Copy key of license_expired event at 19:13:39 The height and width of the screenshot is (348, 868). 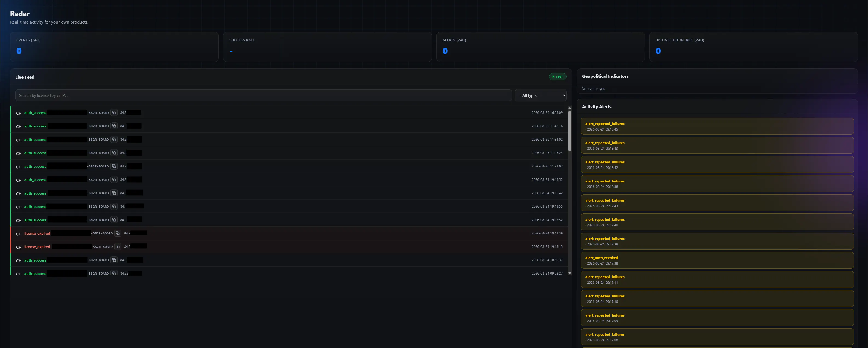118,233
